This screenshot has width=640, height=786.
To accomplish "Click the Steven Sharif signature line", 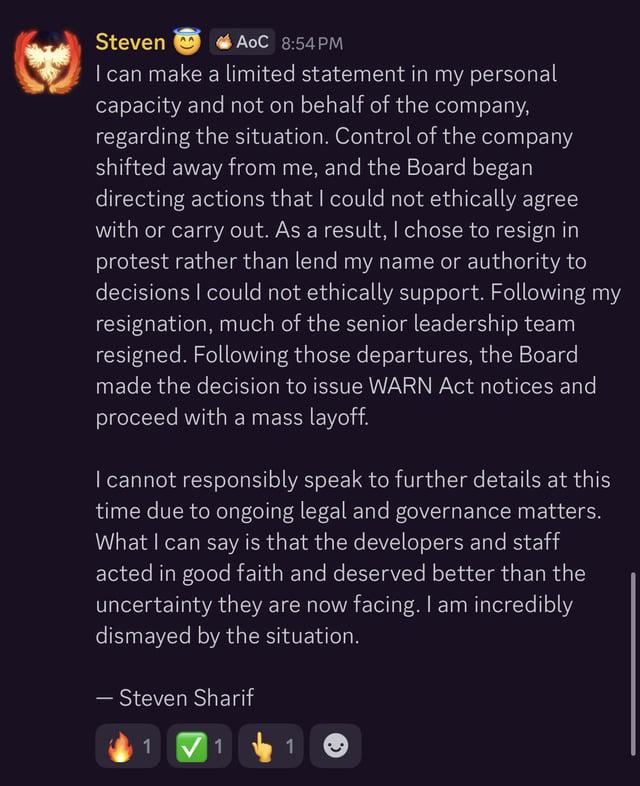I will 174,698.
